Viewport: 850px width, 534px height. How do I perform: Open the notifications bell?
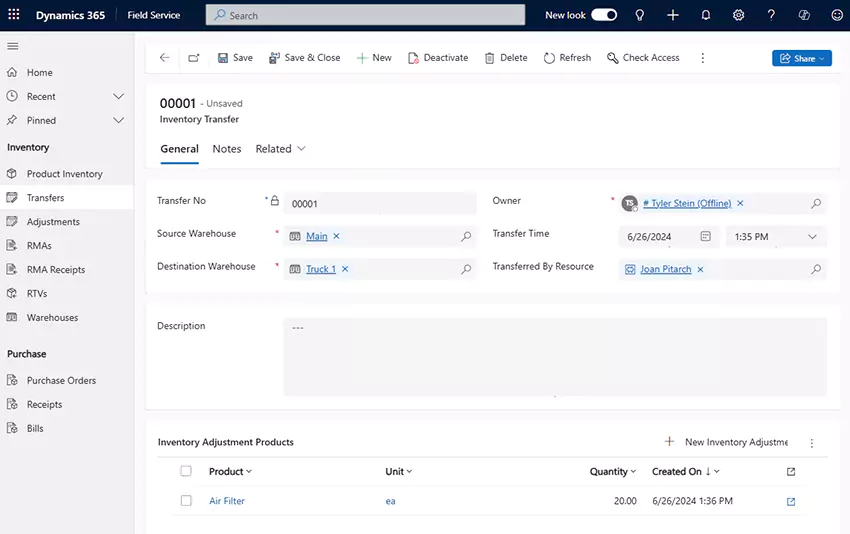pyautogui.click(x=705, y=15)
